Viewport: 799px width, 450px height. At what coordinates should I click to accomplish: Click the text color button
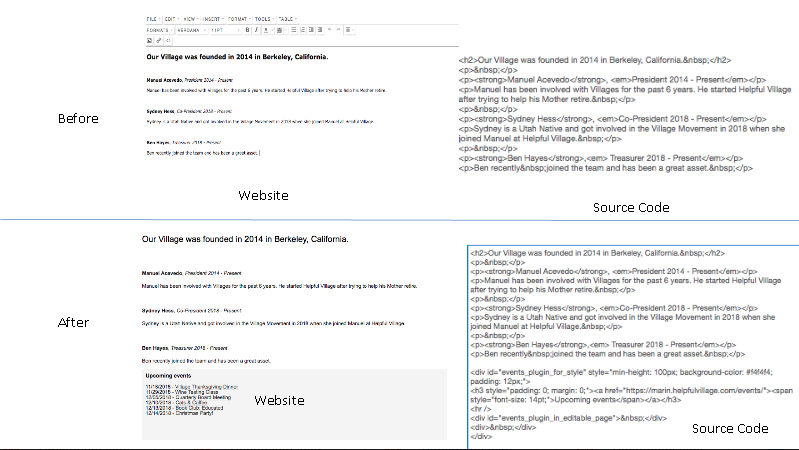click(x=266, y=30)
